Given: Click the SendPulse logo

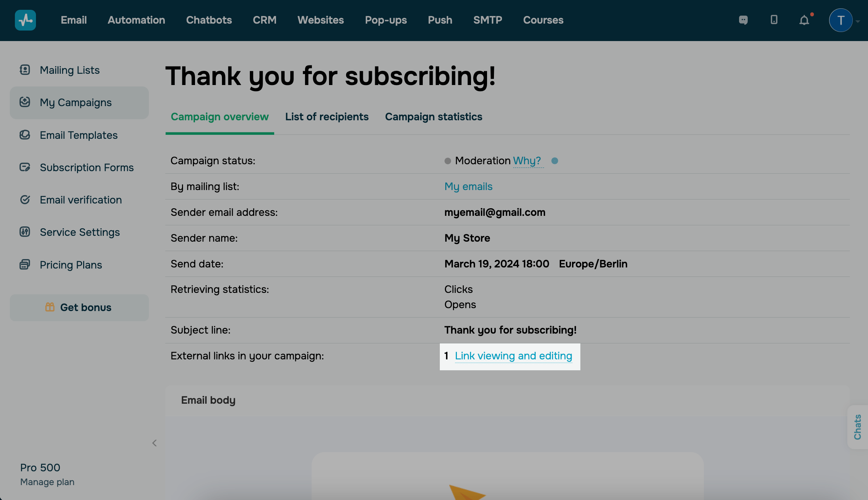Looking at the screenshot, I should coord(25,20).
